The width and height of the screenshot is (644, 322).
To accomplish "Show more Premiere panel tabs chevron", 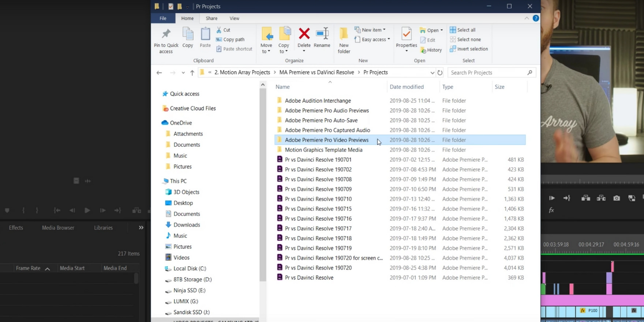I will [141, 228].
